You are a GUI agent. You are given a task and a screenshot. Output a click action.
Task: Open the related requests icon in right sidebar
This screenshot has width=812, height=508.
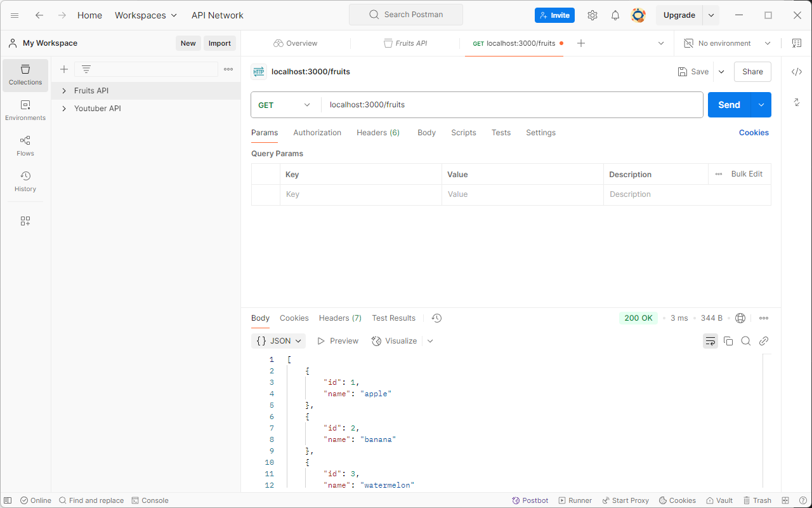point(797,102)
